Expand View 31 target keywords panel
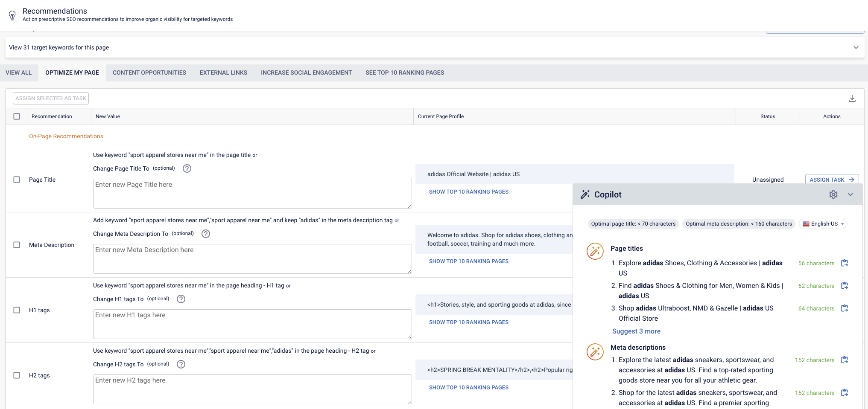Screen dimensions: 868x409 click(856, 47)
